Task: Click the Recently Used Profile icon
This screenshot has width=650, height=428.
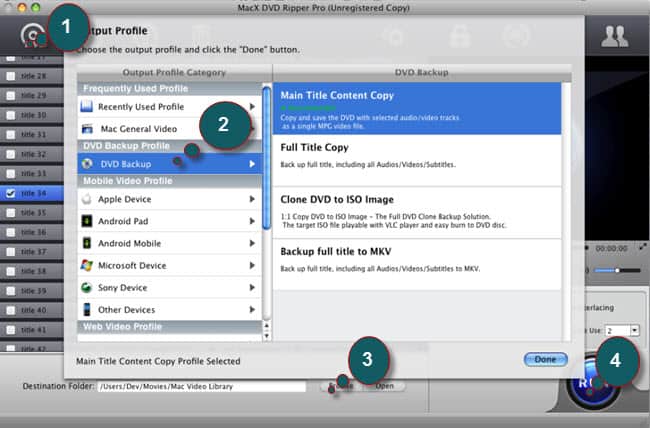Action: 87,107
